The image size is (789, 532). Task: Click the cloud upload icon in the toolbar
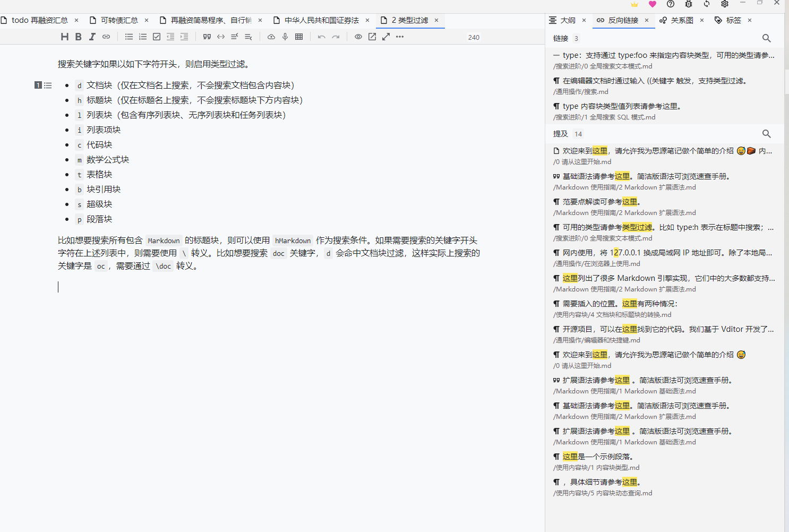(x=271, y=37)
